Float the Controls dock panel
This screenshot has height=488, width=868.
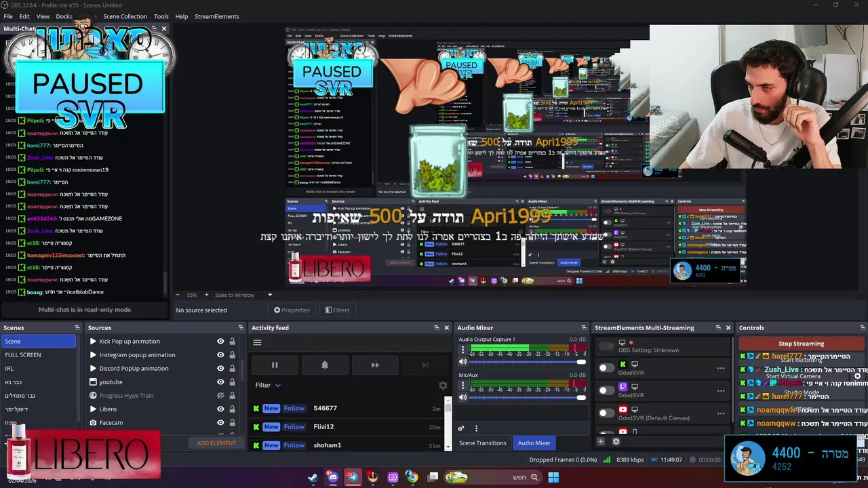(x=862, y=327)
